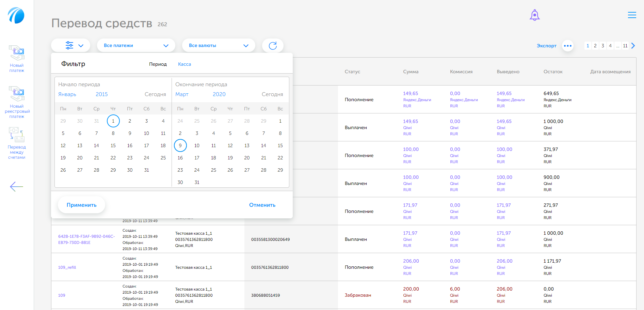Expand the Все валюты dropdown
Image resolution: width=644 pixels, height=310 pixels.
218,46
